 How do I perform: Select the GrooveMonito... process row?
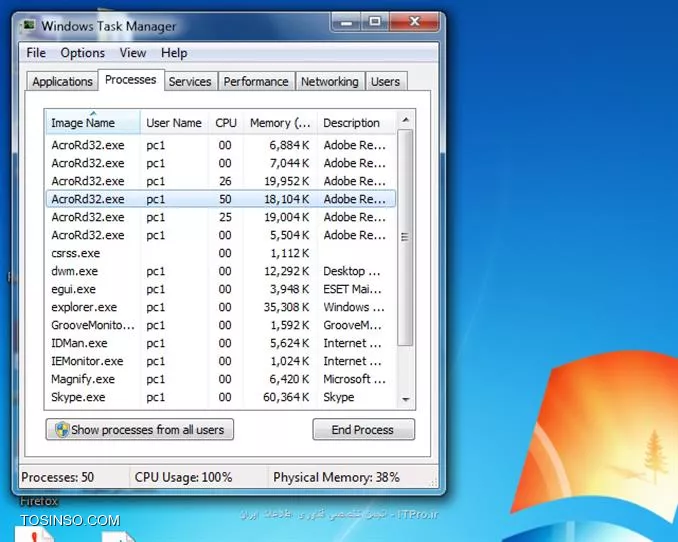pos(221,325)
